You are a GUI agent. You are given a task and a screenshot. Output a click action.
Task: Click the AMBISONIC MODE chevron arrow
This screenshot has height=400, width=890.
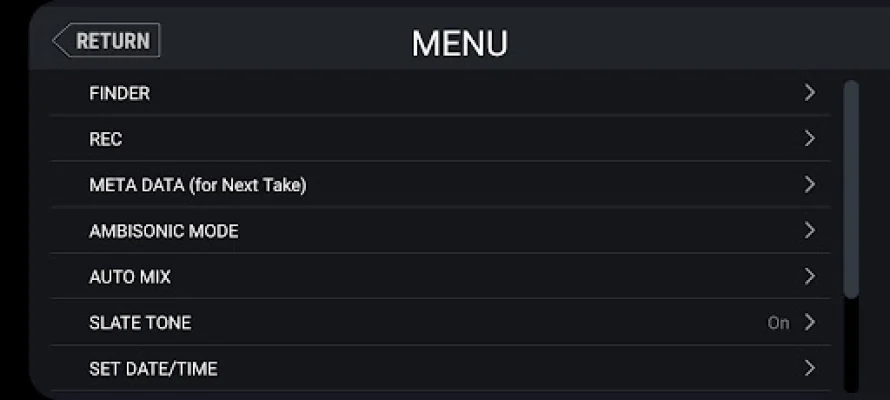pos(810,231)
